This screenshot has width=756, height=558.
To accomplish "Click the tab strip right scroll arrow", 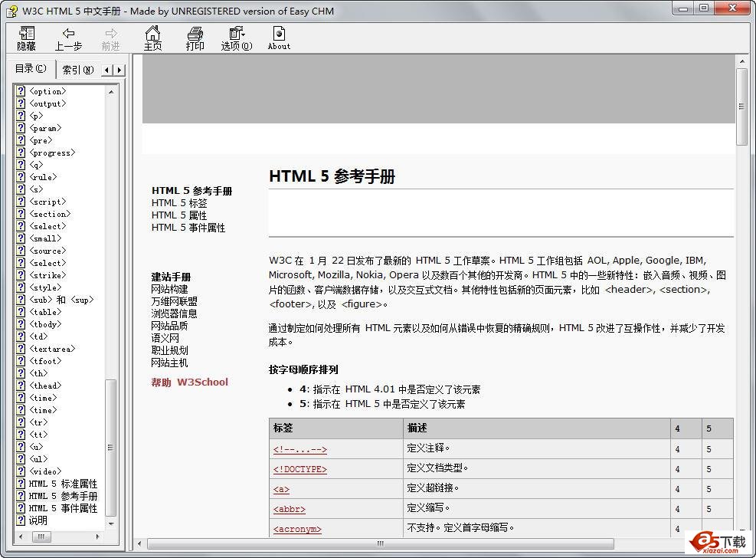I will tap(119, 70).
